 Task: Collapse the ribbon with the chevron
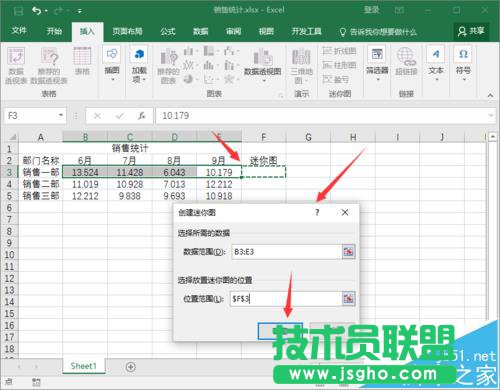[x=490, y=95]
